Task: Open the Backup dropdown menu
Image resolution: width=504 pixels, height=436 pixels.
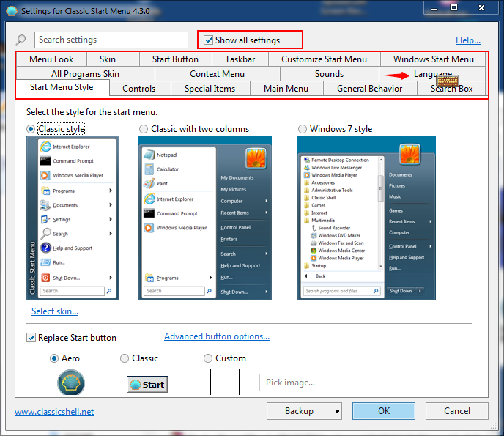Action: click(x=304, y=411)
